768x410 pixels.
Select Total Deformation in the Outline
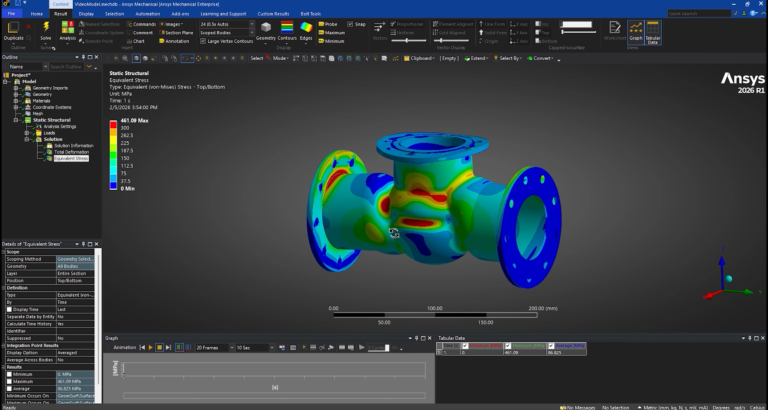point(72,152)
